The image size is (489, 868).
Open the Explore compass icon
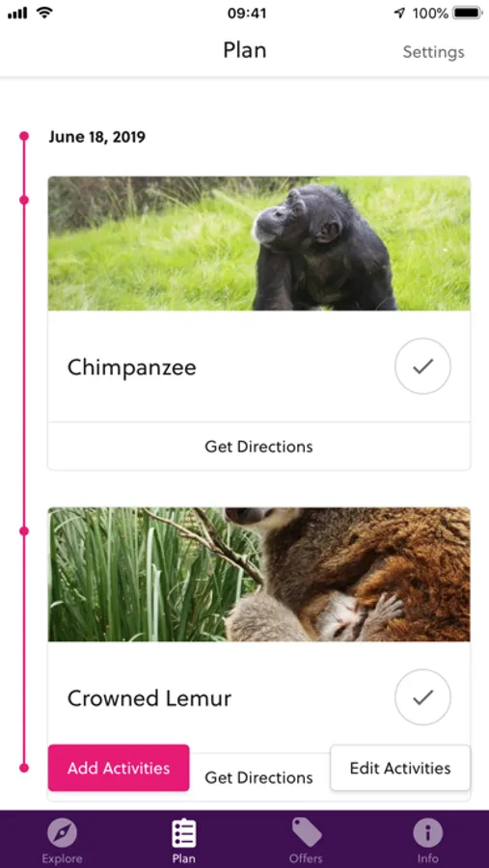tap(62, 833)
